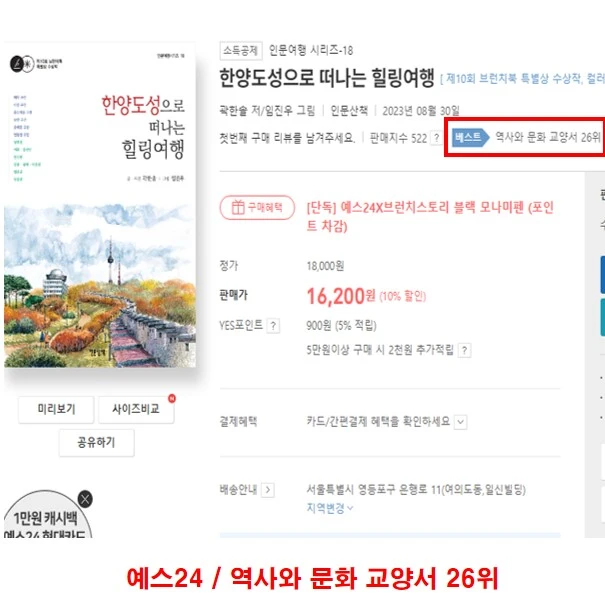605x605 pixels.
Task: Click the question mark beside 판매지수 522
Action: pos(436,138)
